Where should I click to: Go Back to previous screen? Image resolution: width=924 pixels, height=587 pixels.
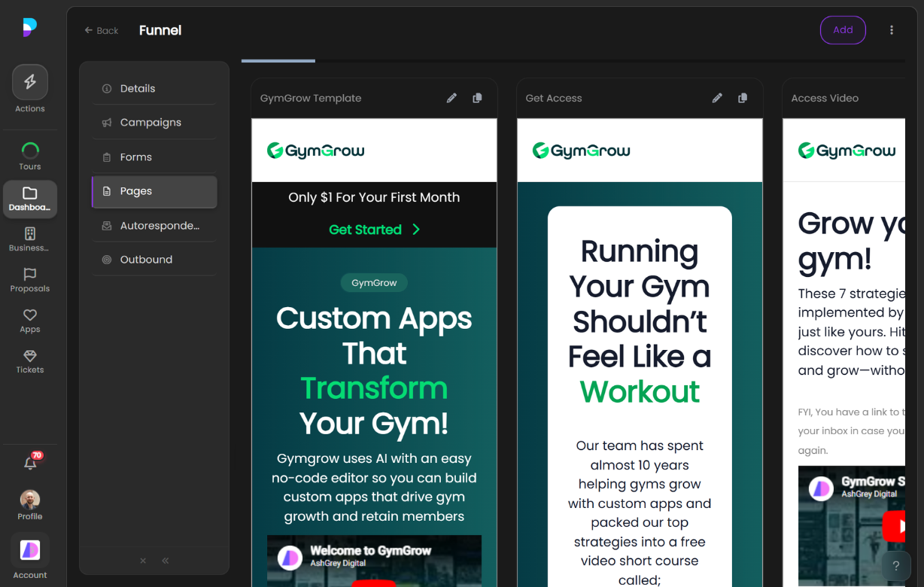pyautogui.click(x=102, y=31)
